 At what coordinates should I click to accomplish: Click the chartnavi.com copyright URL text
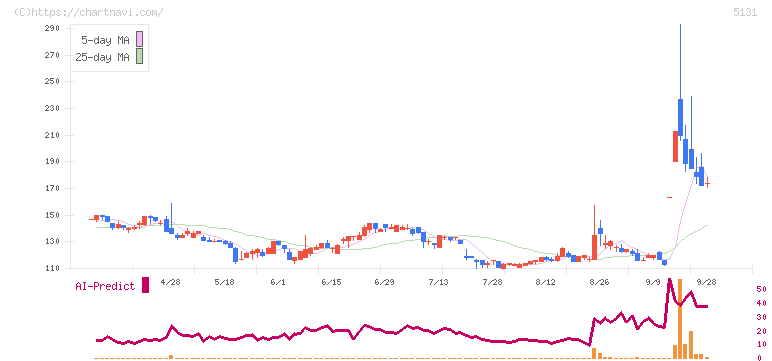pos(89,12)
